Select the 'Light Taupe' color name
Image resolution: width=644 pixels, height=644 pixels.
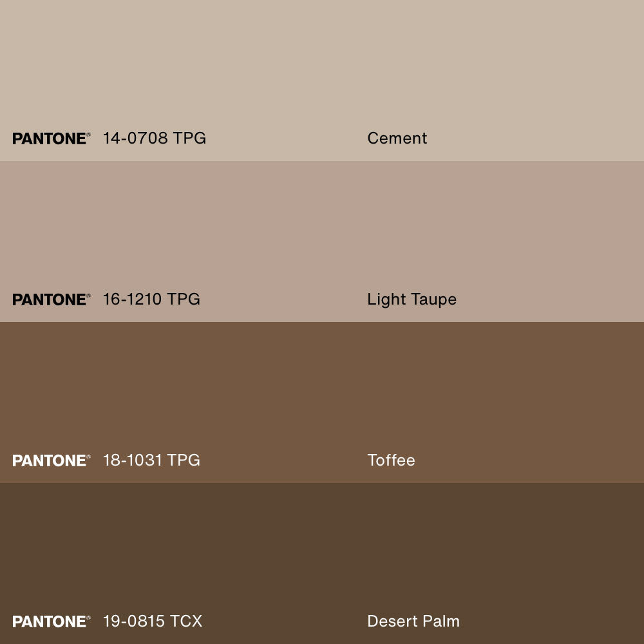point(412,299)
